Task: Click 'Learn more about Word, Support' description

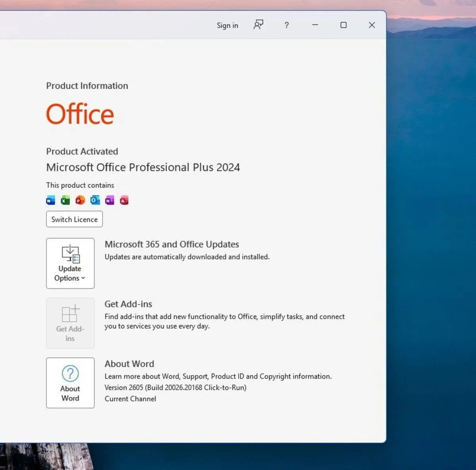Action: 218,376
